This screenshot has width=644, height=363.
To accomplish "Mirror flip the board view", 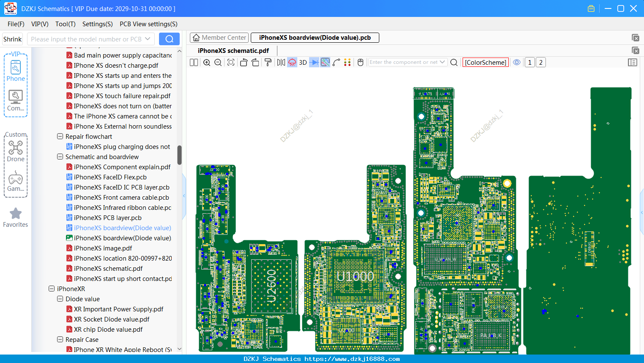I will point(281,62).
